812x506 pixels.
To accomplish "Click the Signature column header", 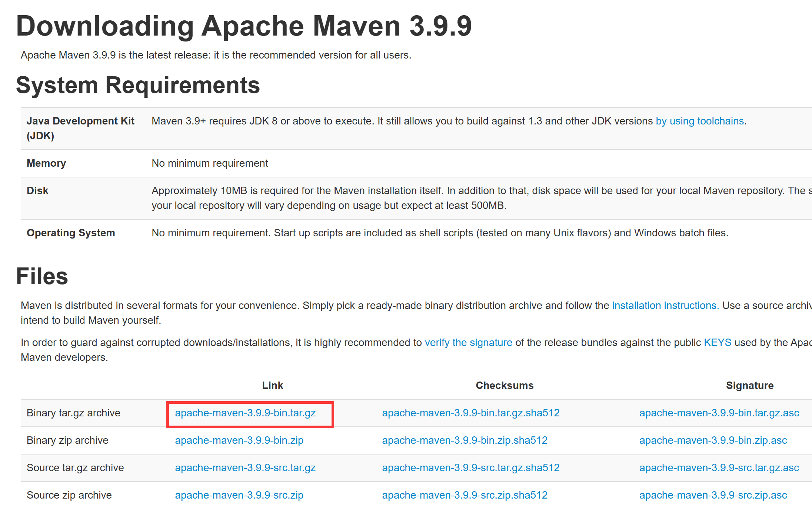I will coord(749,386).
